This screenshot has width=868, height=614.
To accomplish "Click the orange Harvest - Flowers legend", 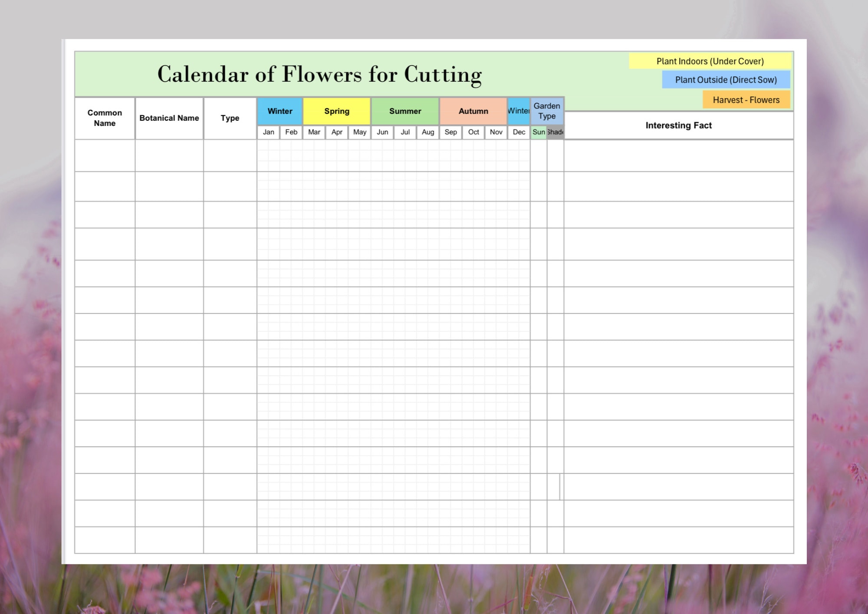I will (x=746, y=100).
